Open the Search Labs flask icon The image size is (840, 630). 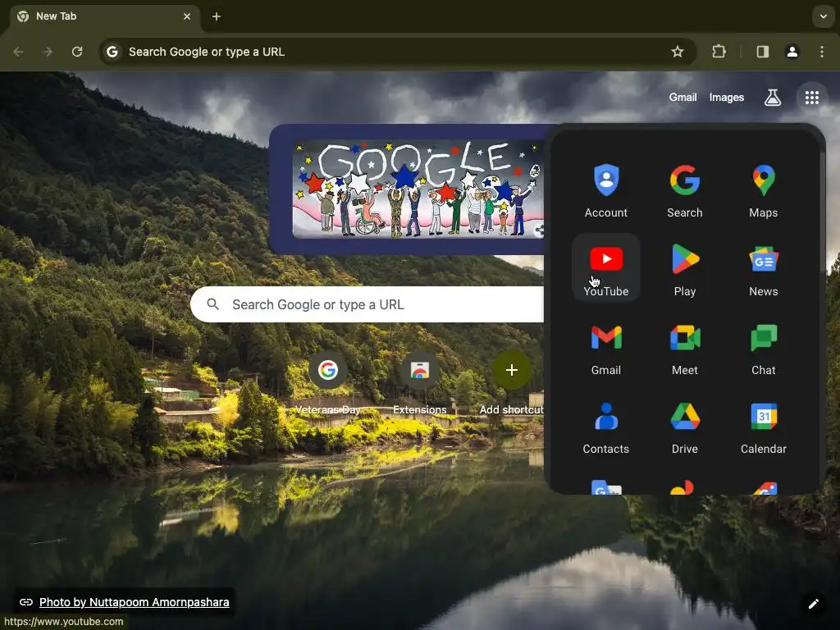(x=773, y=98)
